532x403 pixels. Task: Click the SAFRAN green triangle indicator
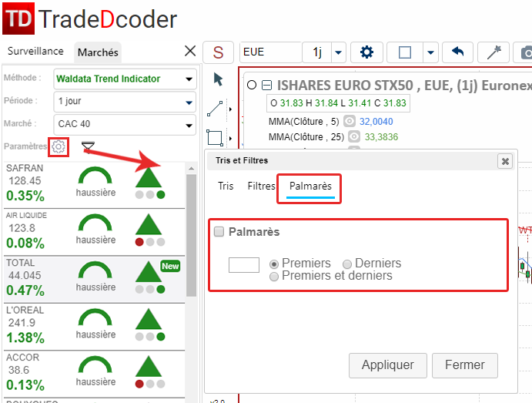click(149, 177)
